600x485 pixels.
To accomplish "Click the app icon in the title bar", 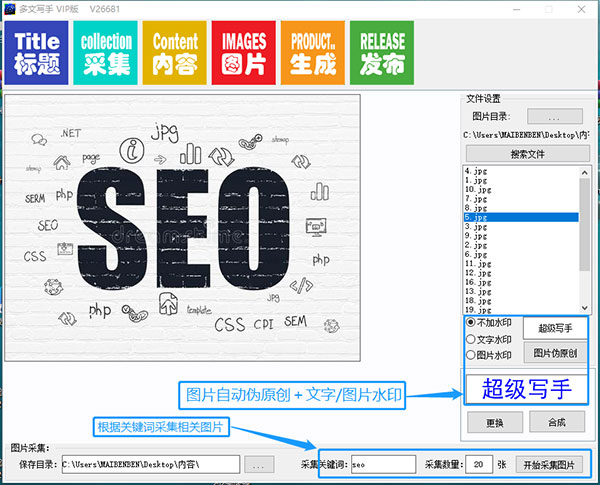I will 9,9.
